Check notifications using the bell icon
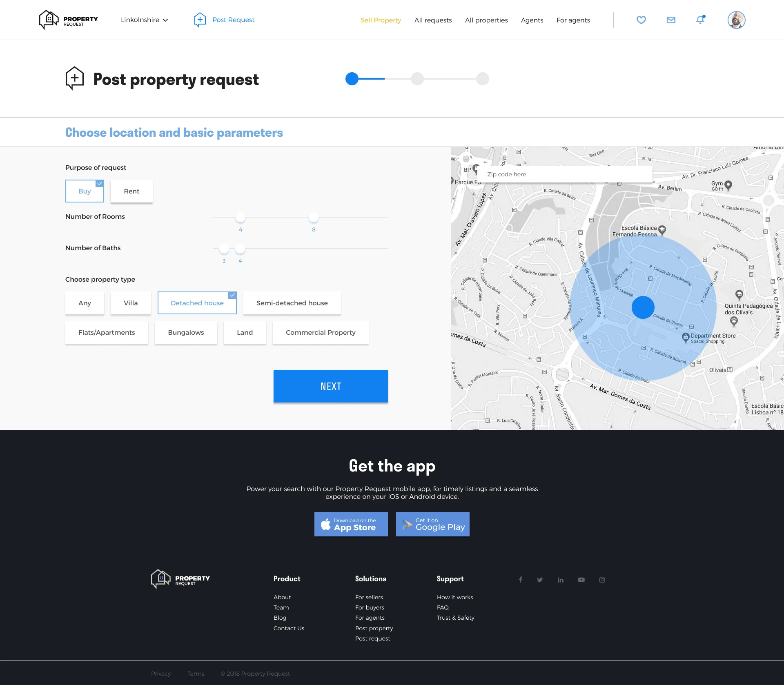 pyautogui.click(x=700, y=20)
